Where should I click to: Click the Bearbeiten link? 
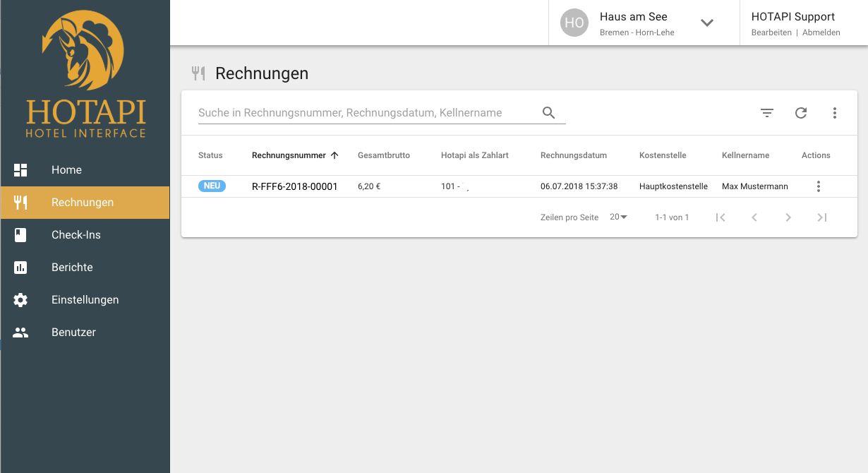point(771,32)
